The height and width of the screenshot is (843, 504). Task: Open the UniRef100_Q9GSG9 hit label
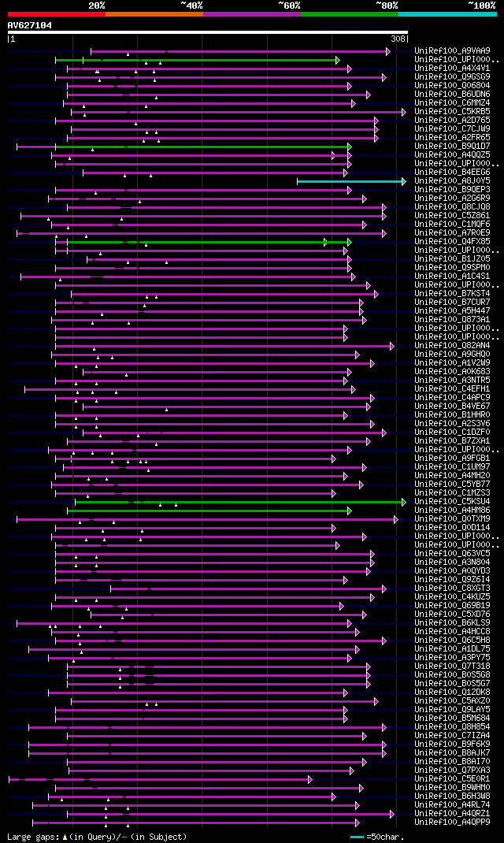tap(452, 77)
